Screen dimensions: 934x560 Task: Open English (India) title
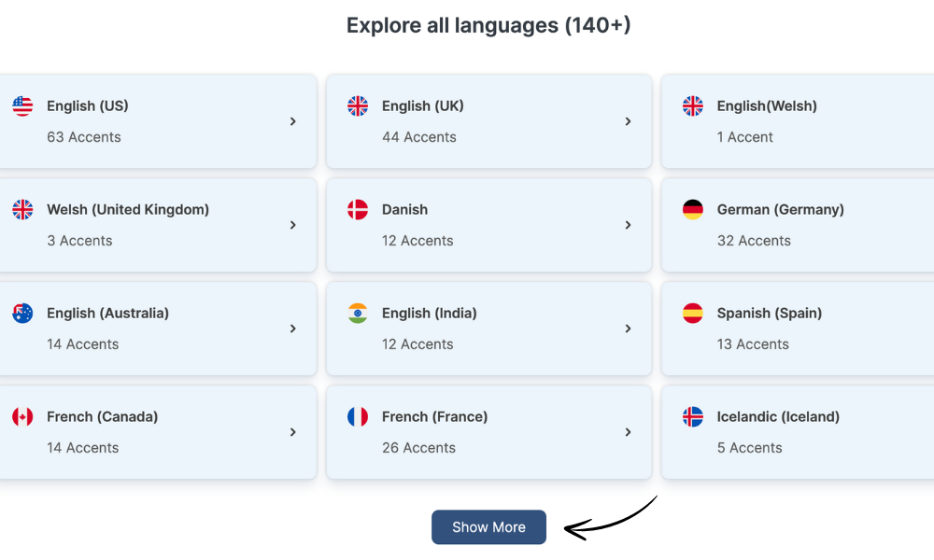click(429, 313)
